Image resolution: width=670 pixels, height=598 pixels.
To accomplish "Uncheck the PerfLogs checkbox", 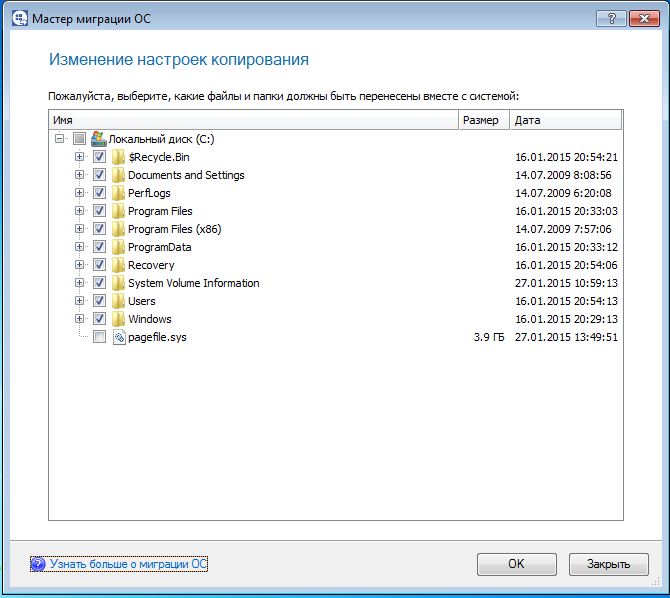I will point(99,193).
